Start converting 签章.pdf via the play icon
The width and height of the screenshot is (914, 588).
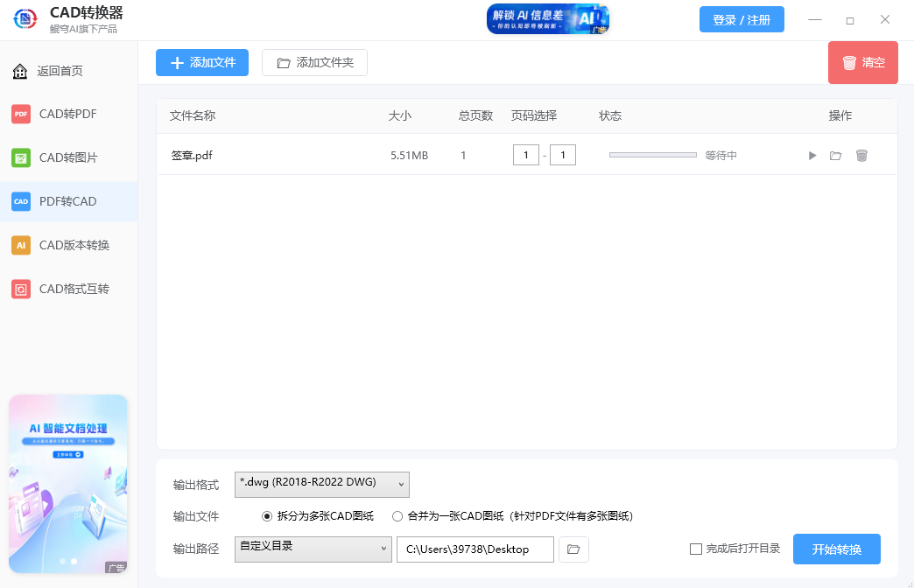[x=812, y=155]
